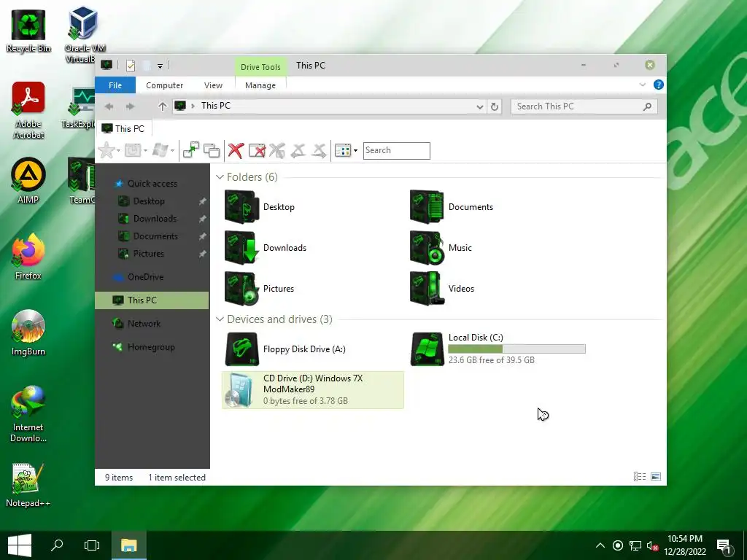The width and height of the screenshot is (747, 560).
Task: Select Local Disk (C:) drive
Action: [x=498, y=349]
